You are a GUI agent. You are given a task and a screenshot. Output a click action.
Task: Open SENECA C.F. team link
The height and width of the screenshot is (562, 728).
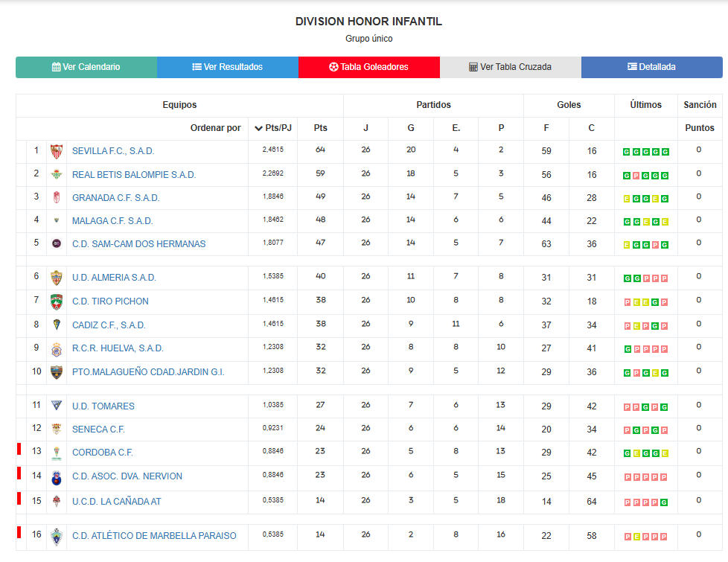pos(98,430)
